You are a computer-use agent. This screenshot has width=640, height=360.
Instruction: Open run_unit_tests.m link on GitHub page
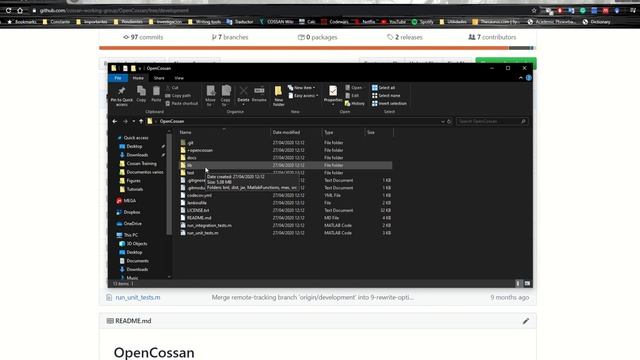[x=138, y=298]
